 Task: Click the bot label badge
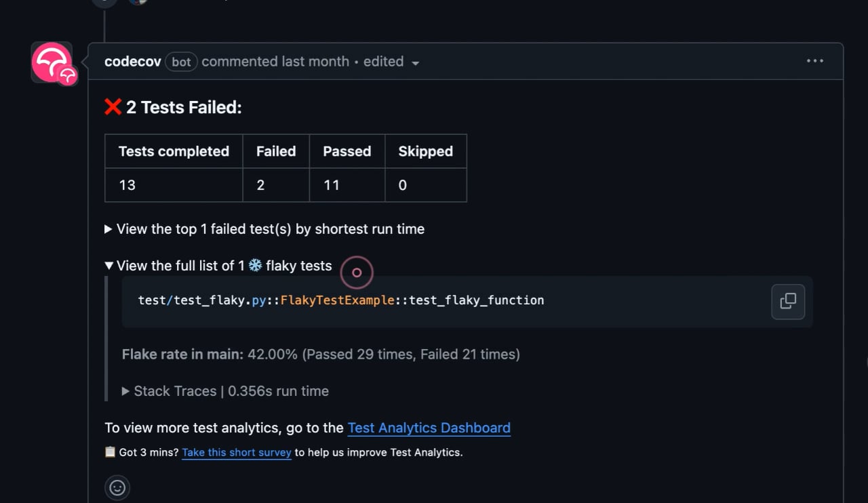(181, 62)
